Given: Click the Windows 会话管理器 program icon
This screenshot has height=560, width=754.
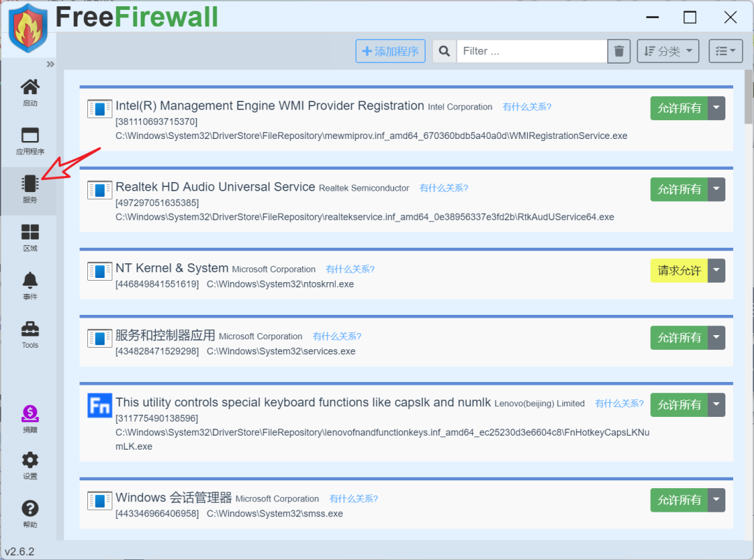Looking at the screenshot, I should pos(100,501).
